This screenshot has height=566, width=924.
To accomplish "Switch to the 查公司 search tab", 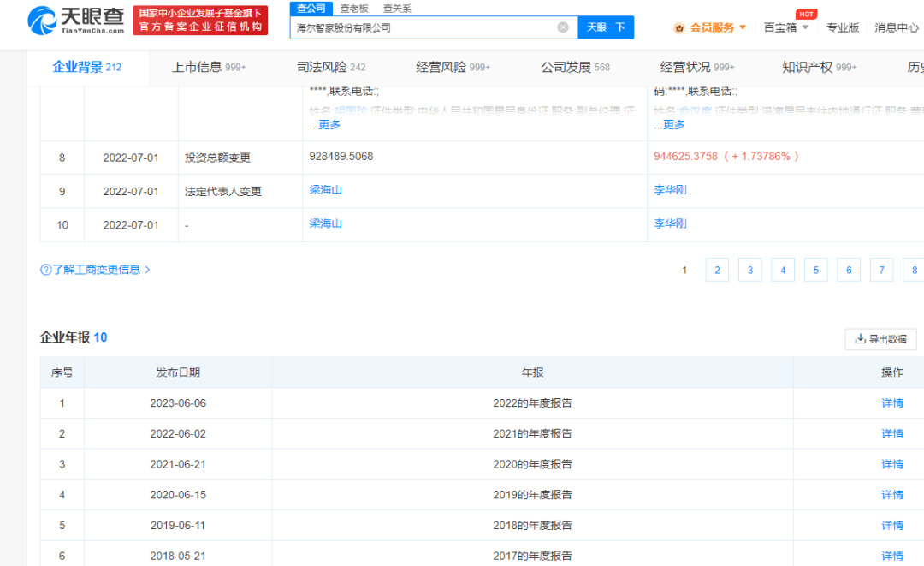I will click(311, 9).
